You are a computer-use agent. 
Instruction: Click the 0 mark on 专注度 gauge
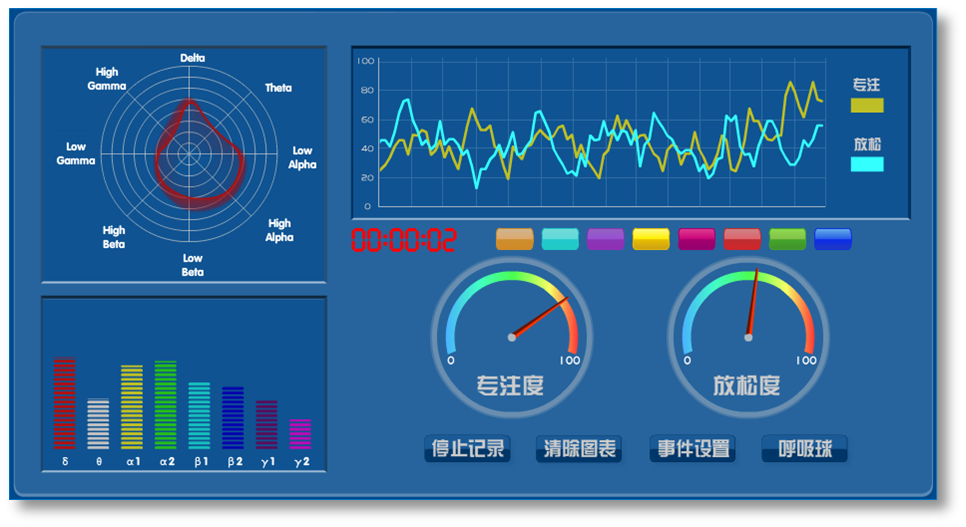point(451,361)
